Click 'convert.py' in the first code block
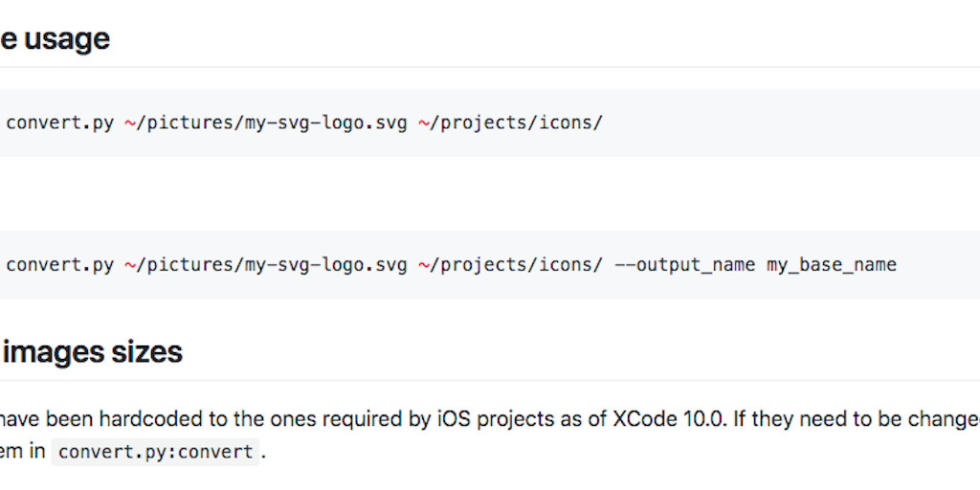The image size is (980, 490). tap(60, 123)
